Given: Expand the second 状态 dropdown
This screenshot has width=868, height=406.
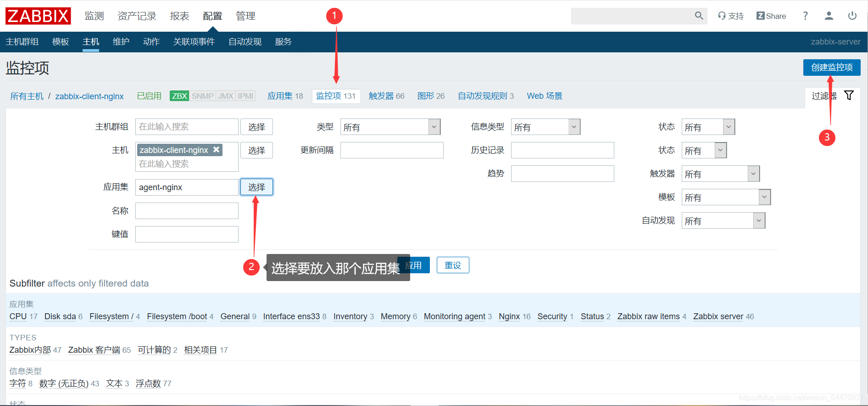Looking at the screenshot, I should coord(704,150).
